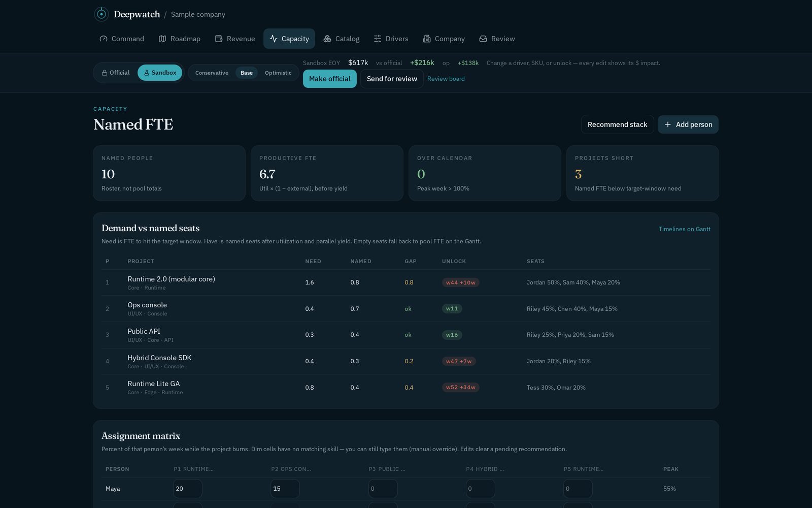Viewport: 812px width, 508px height.
Task: Click the Review inbox icon
Action: (x=483, y=39)
